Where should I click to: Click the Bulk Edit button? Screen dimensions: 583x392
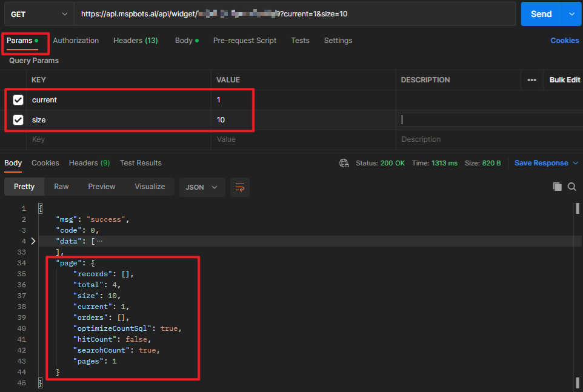coord(564,80)
